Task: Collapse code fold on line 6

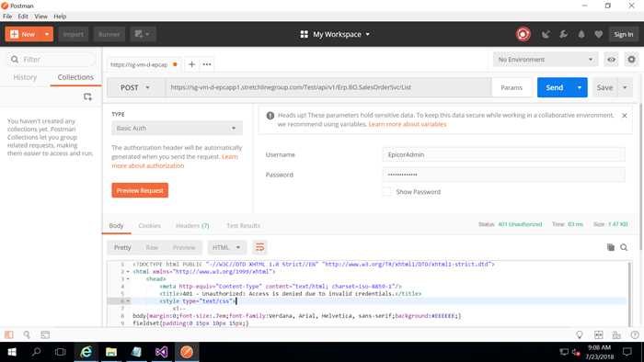Action: click(x=128, y=301)
